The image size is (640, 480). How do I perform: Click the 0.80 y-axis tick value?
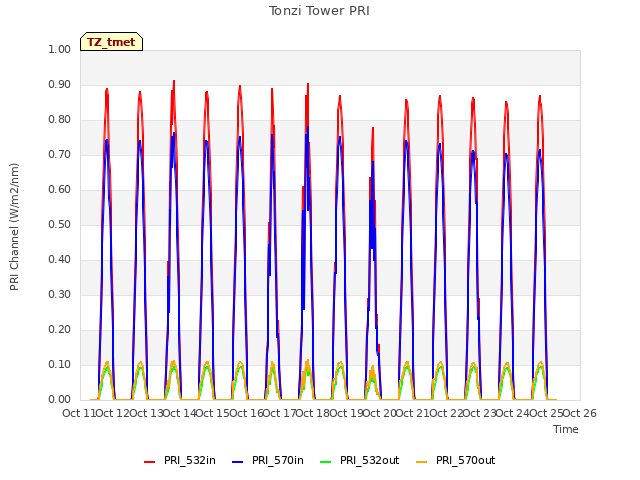tap(60, 120)
